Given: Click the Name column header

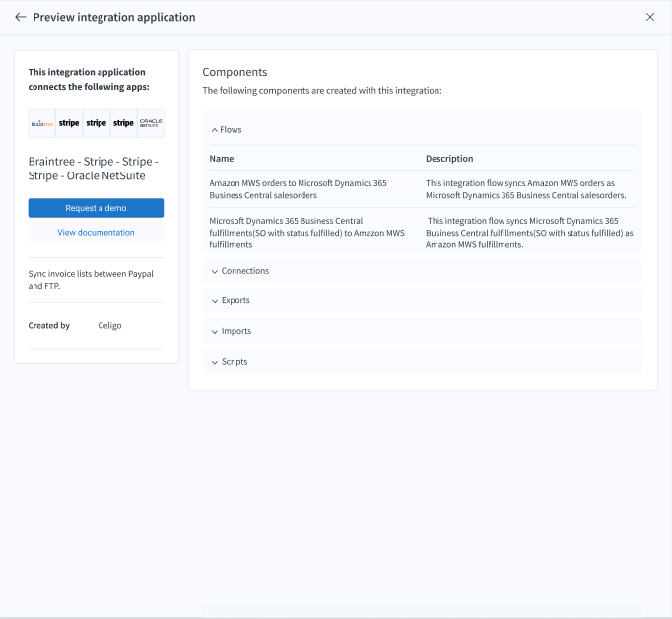Looking at the screenshot, I should point(222,159).
